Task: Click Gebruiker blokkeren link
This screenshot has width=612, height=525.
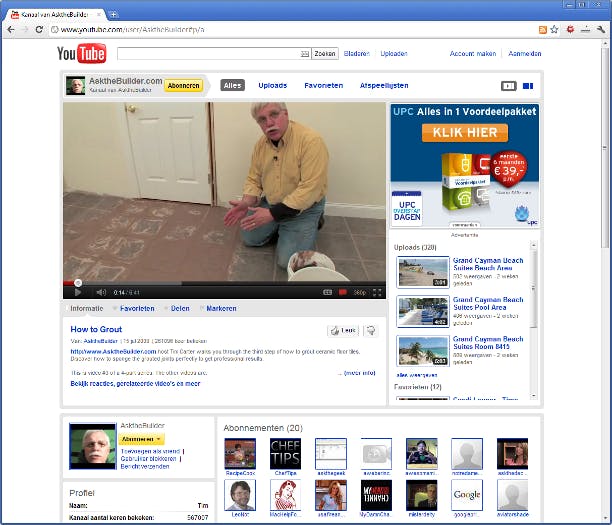Action: 148,459
